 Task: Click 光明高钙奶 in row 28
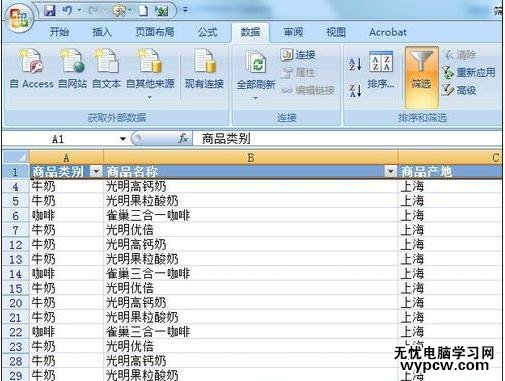pos(251,361)
